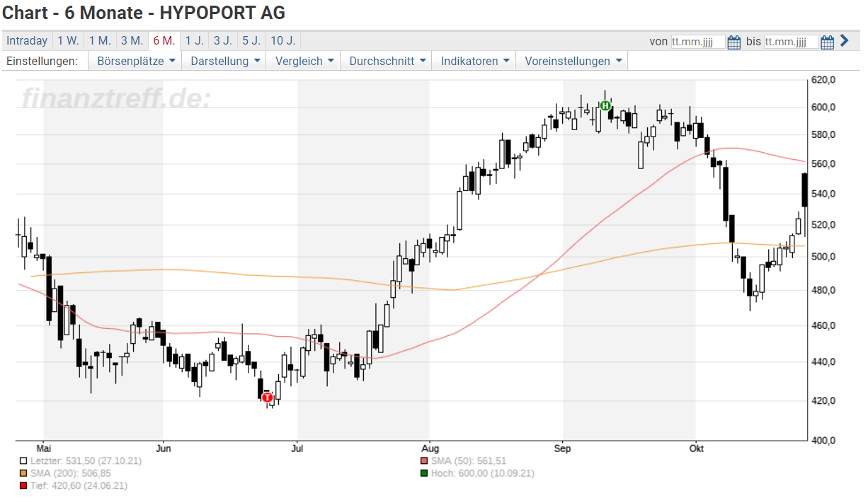
Task: Select the 3 M. timeframe tab
Action: pyautogui.click(x=132, y=41)
